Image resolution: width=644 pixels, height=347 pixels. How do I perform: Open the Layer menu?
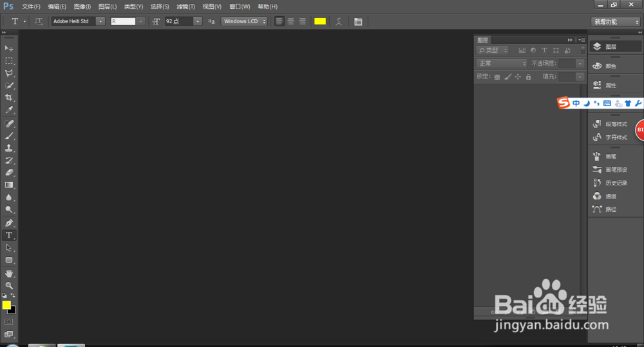[107, 6]
